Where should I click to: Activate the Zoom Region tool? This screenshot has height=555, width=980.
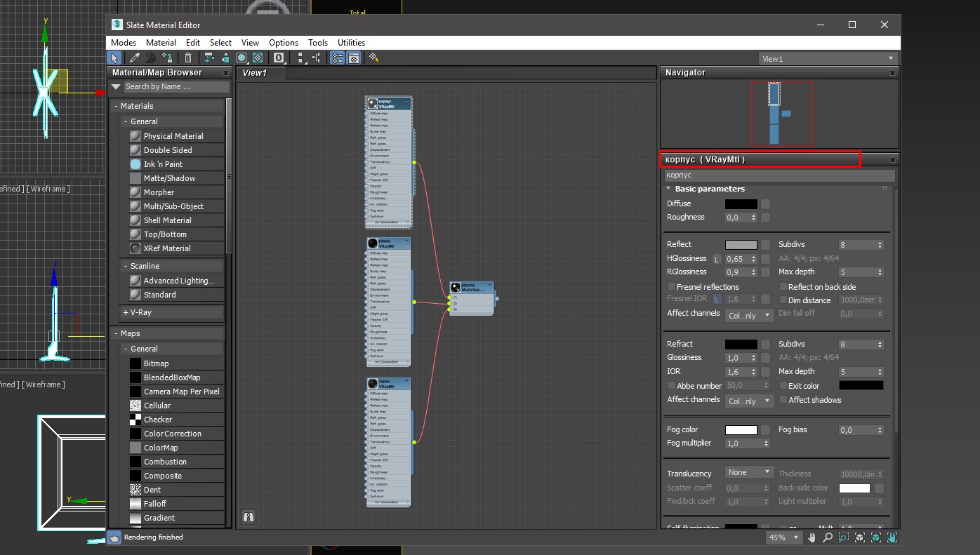[x=843, y=537]
